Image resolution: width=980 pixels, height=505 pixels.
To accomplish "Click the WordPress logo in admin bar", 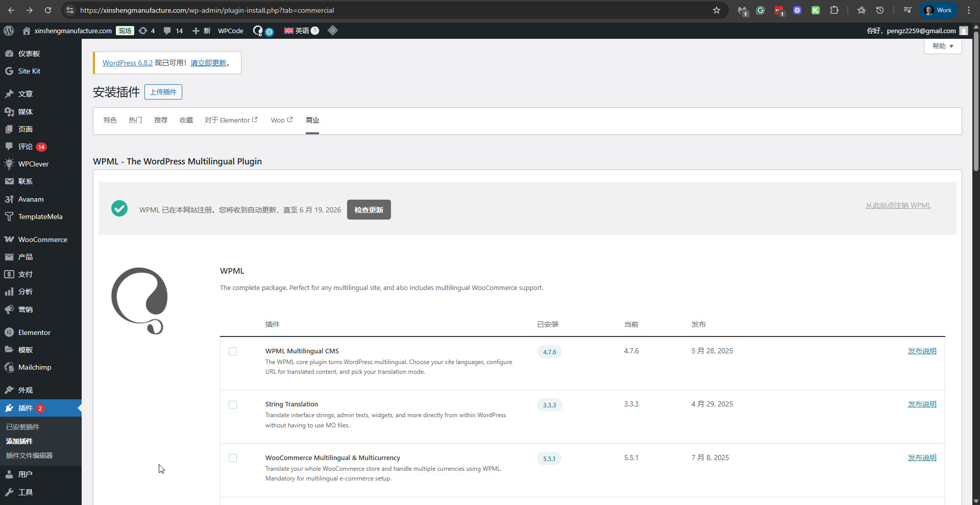I will [9, 31].
